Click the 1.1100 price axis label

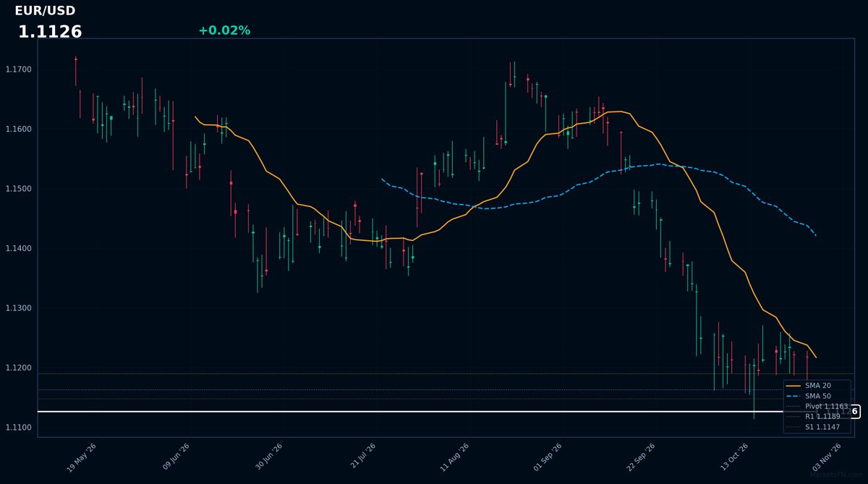coord(18,428)
